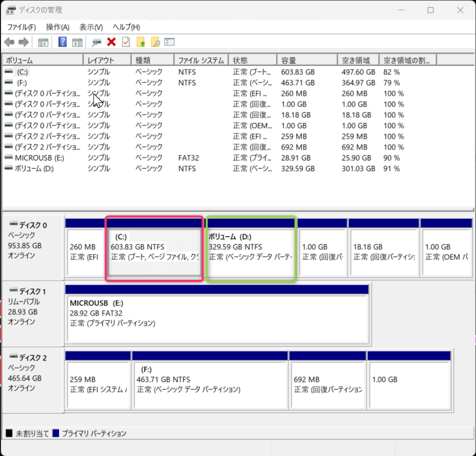476x456 pixels.
Task: Sort by the ファイル システム column header
Action: (x=201, y=60)
